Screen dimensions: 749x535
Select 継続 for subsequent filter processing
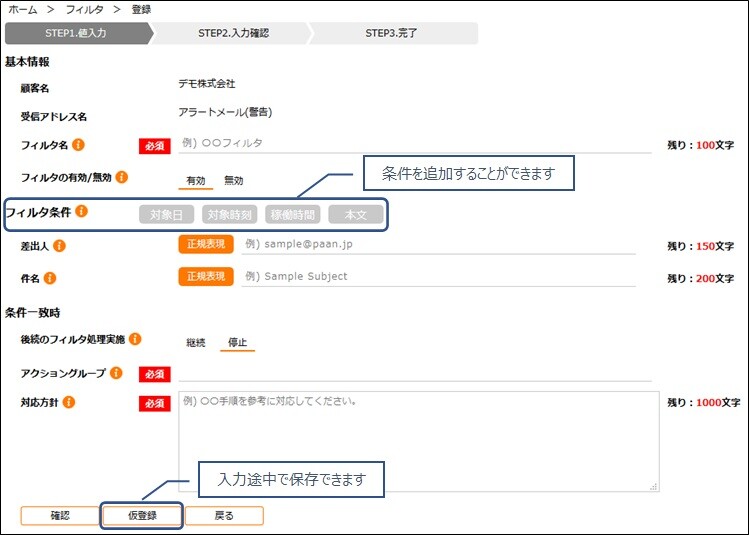(x=196, y=343)
